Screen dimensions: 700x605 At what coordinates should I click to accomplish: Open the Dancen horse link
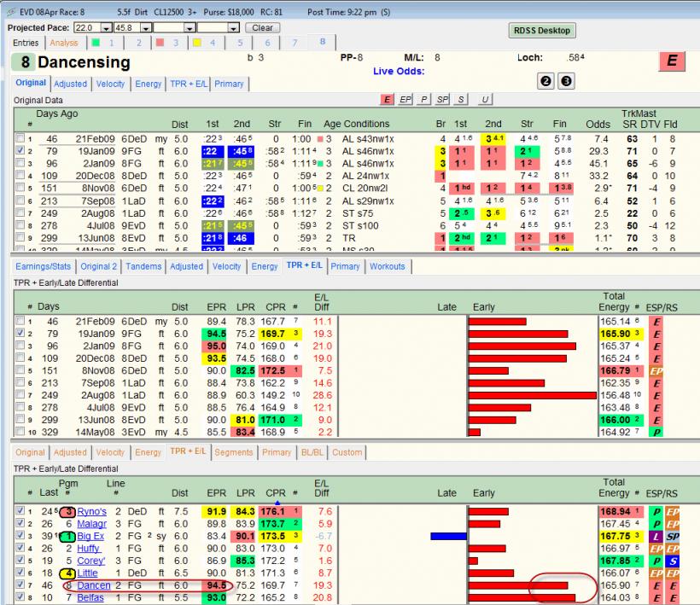(94, 585)
